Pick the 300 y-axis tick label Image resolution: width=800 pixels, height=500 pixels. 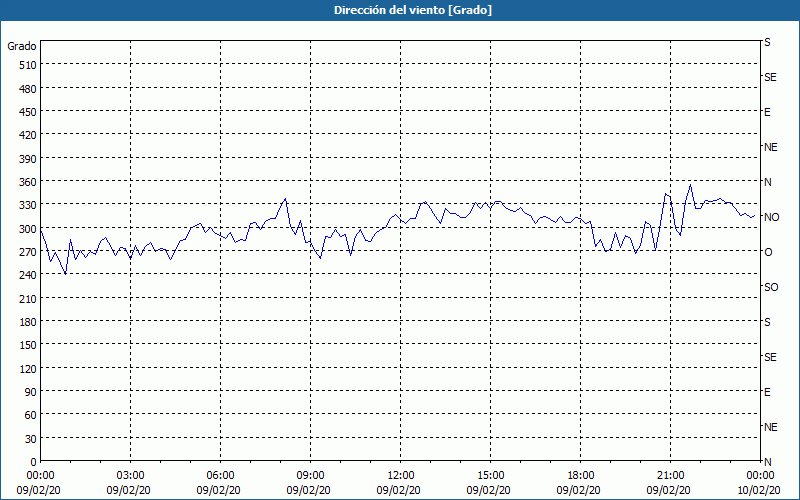27,229
